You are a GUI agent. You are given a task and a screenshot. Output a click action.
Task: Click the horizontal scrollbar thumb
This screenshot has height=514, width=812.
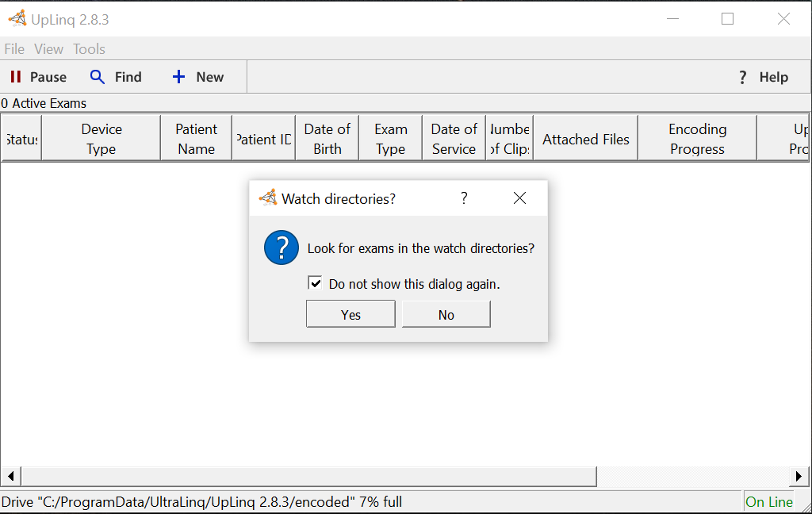pos(309,476)
